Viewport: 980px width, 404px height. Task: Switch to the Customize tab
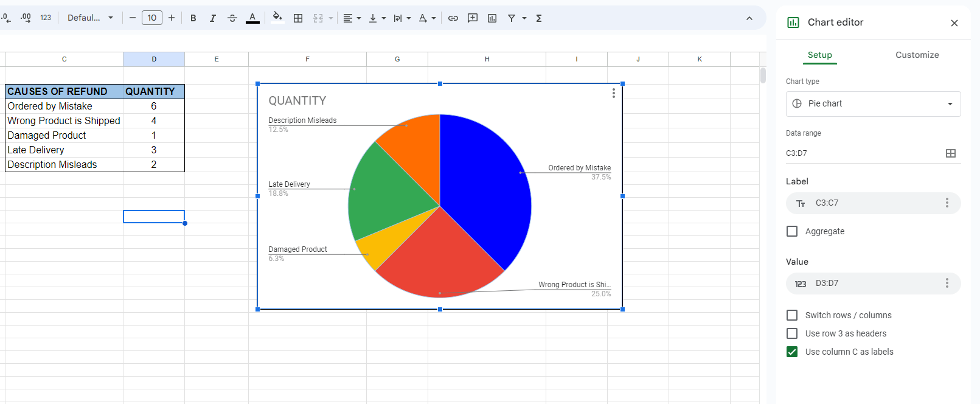(x=917, y=55)
